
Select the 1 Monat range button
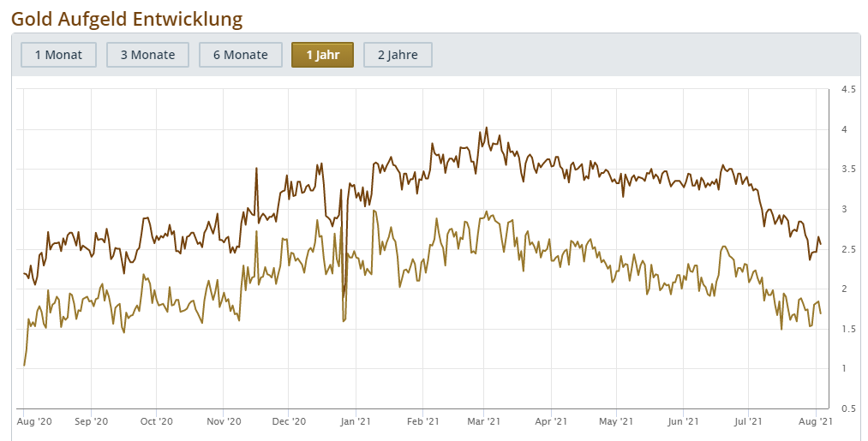58,55
